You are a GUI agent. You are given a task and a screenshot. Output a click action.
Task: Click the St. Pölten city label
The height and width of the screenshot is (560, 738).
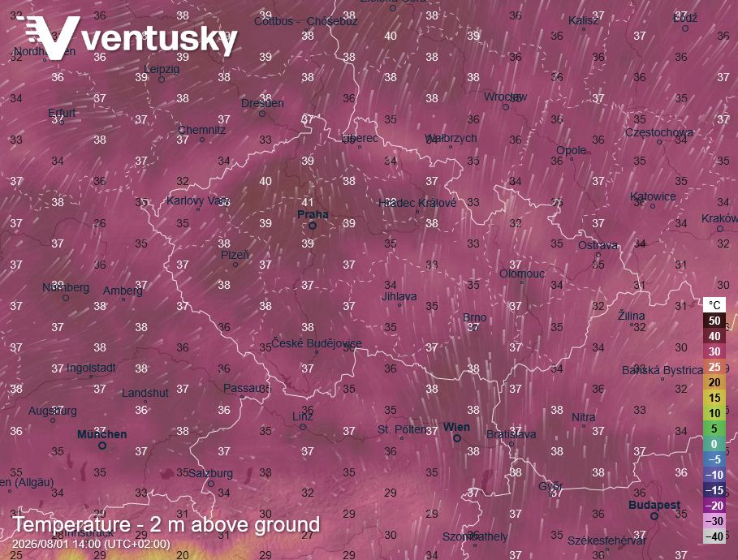[x=402, y=429]
